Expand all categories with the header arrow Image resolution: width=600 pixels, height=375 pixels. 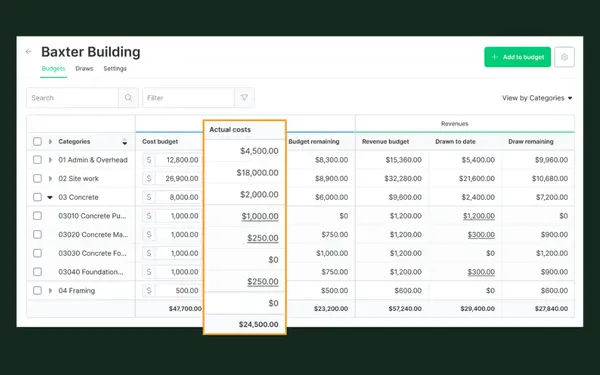click(50, 142)
